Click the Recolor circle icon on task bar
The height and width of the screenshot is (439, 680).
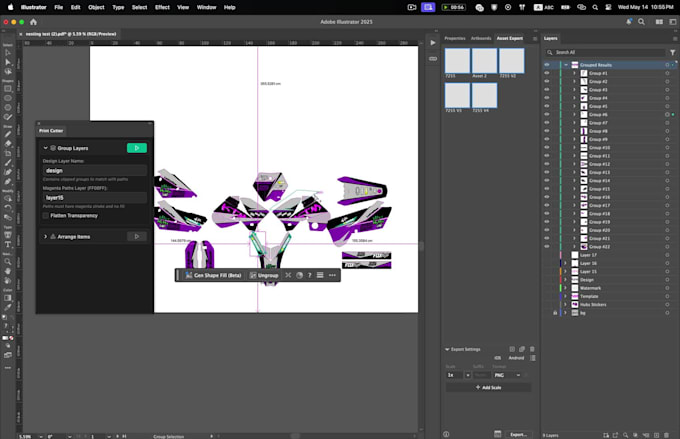[x=299, y=275]
